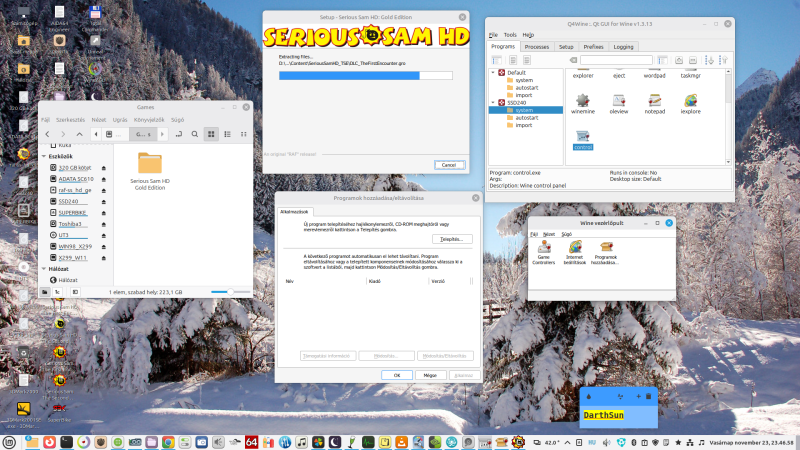The width and height of the screenshot is (800, 450).
Task: Open Szerkesztés menu in Games window
Action: pos(70,120)
